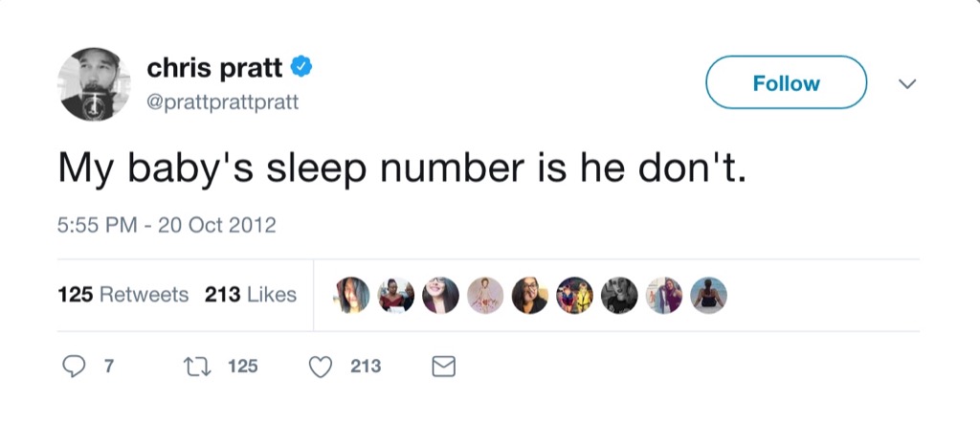Follow chris pratt
Image resolution: width=980 pixels, height=423 pixels.
(786, 83)
